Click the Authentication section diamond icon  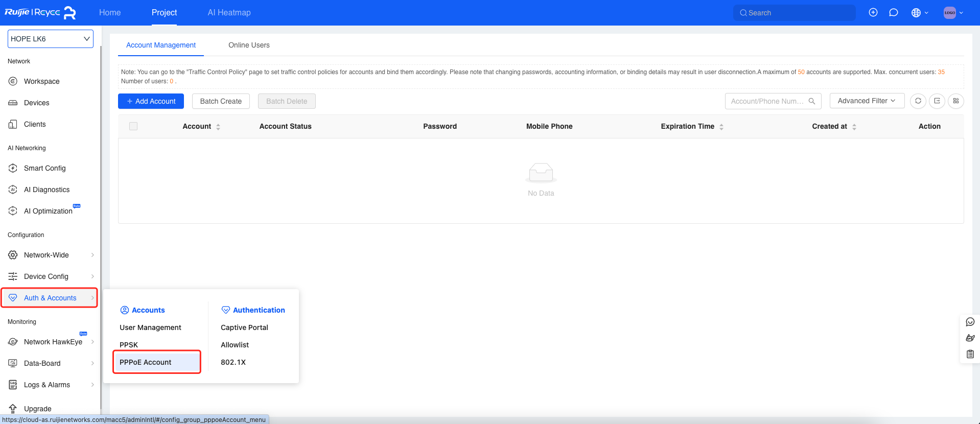pyautogui.click(x=225, y=310)
